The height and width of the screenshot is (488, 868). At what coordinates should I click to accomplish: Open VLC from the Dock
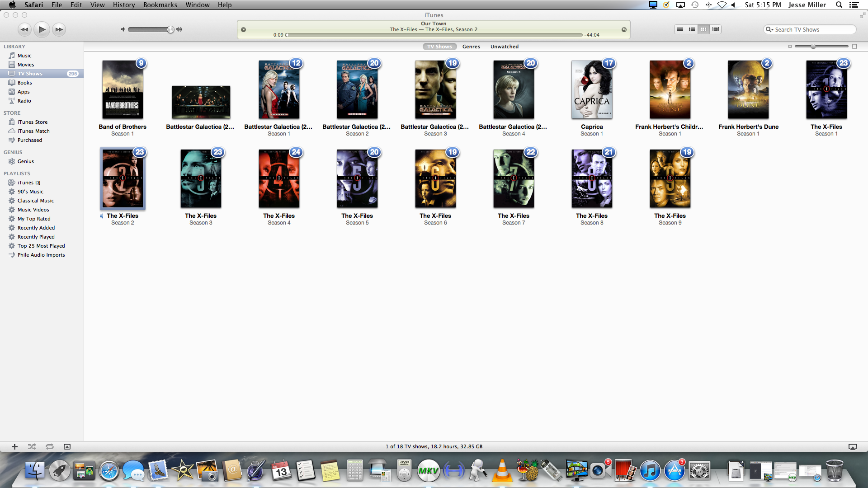[502, 471]
